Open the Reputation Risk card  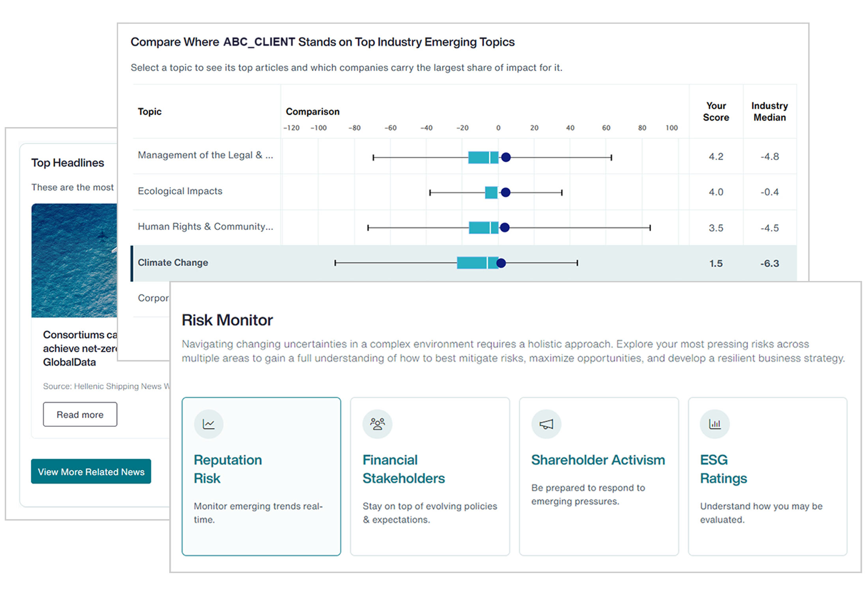[x=261, y=476]
